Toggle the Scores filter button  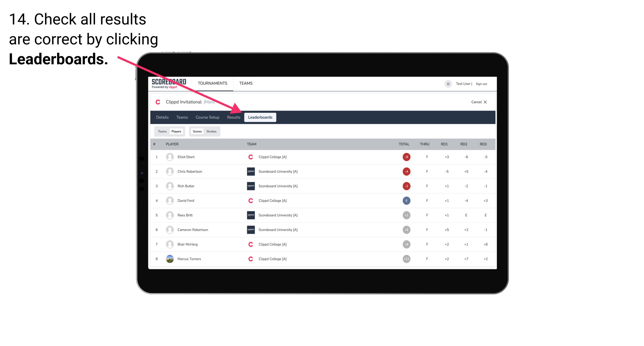[x=197, y=131]
